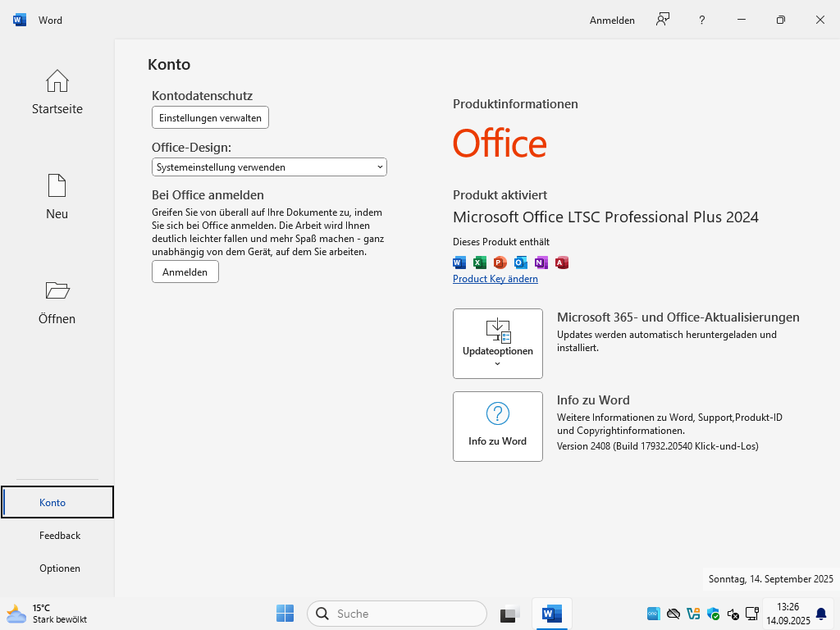Click the Outlook icon under product contents
The width and height of the screenshot is (840, 630).
(x=520, y=262)
